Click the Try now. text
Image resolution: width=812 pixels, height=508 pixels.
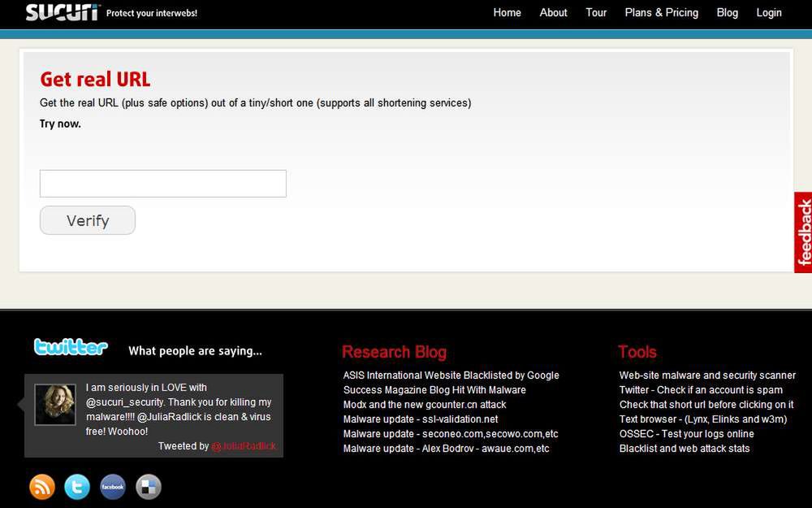click(x=61, y=124)
